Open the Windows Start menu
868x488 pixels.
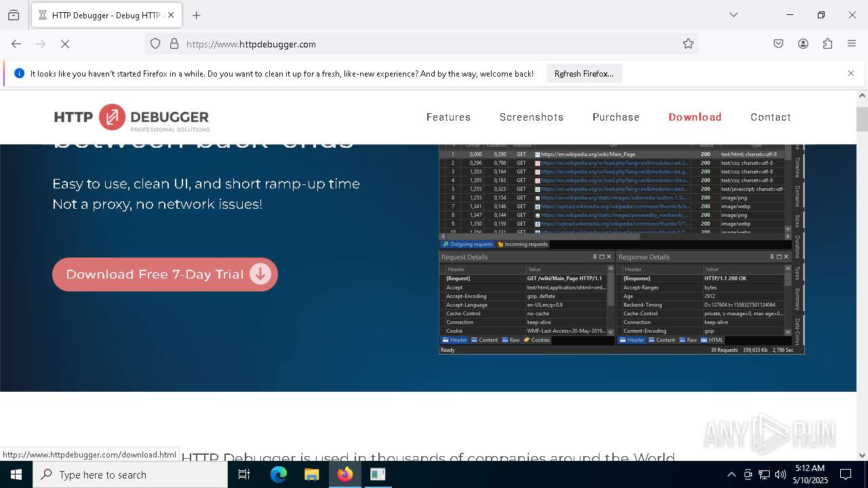pos(16,474)
